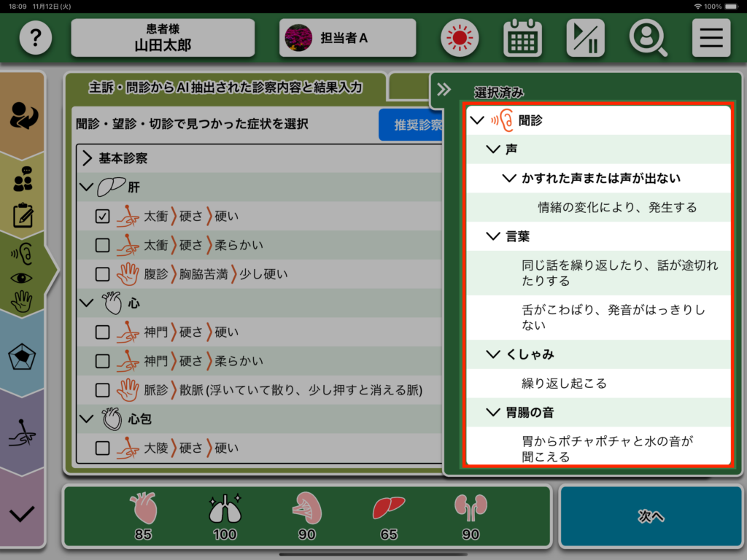Select the pentagon chart sidebar icon

pos(22,357)
